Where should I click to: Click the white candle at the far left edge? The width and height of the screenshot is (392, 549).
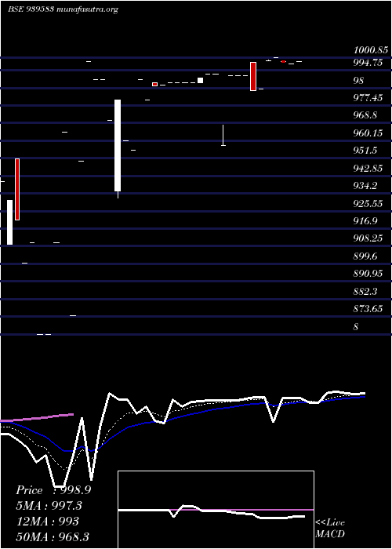pyautogui.click(x=9, y=222)
